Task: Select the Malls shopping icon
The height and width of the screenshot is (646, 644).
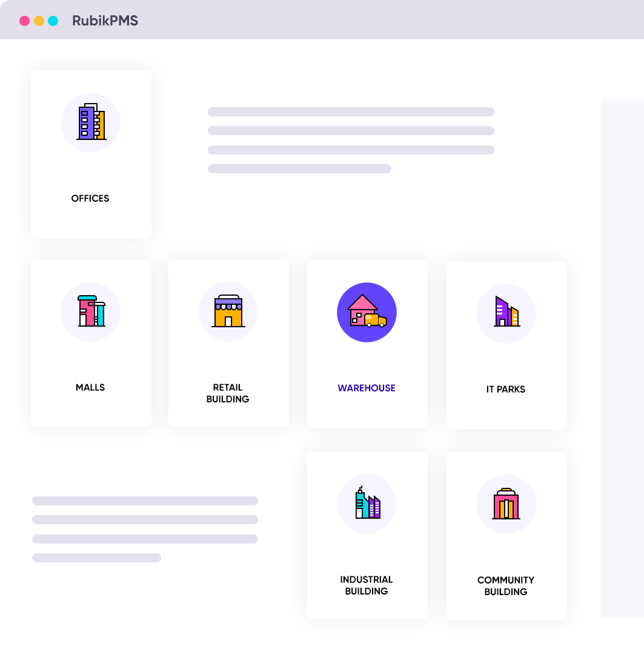Action: coord(91,311)
